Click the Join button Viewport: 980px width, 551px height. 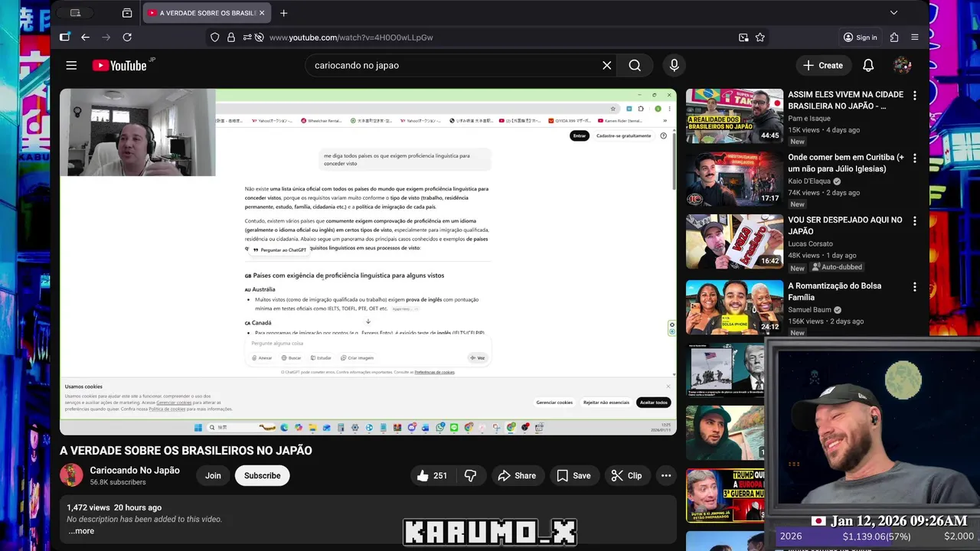213,475
